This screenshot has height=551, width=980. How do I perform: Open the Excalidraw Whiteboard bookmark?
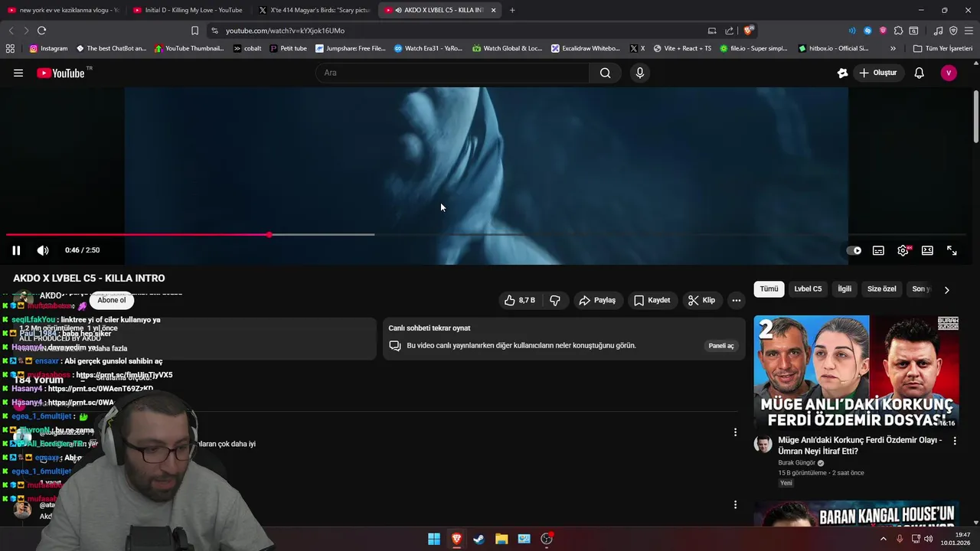coord(586,48)
